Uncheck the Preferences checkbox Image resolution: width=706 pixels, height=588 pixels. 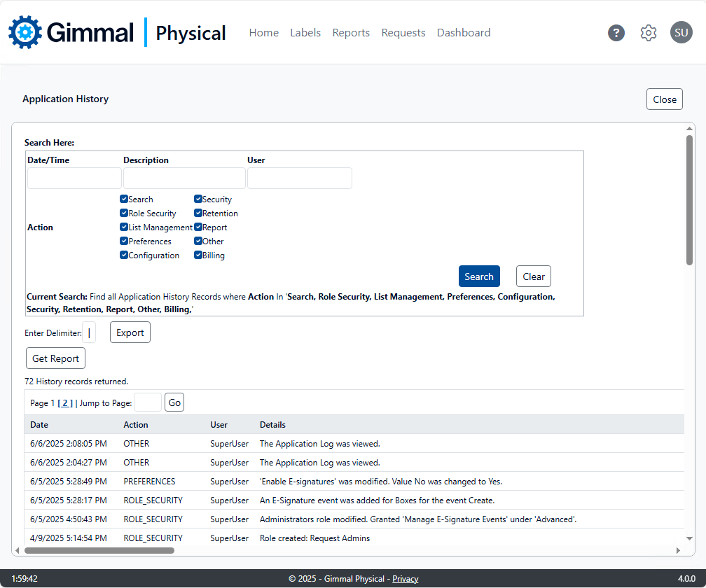pyautogui.click(x=124, y=241)
